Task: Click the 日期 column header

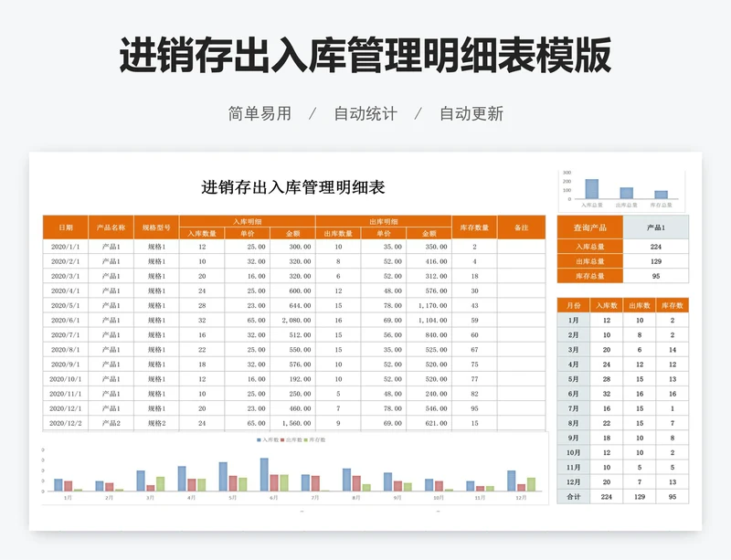Action: [x=66, y=227]
